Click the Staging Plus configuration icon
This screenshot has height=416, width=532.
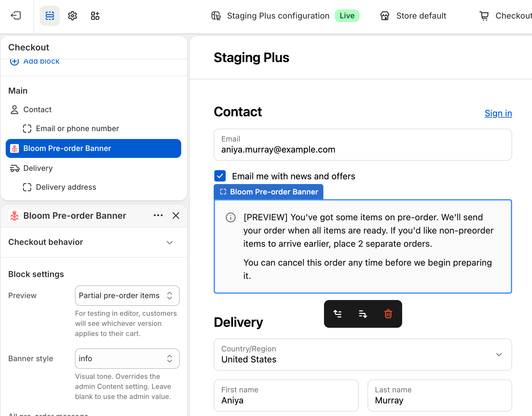coord(216,16)
